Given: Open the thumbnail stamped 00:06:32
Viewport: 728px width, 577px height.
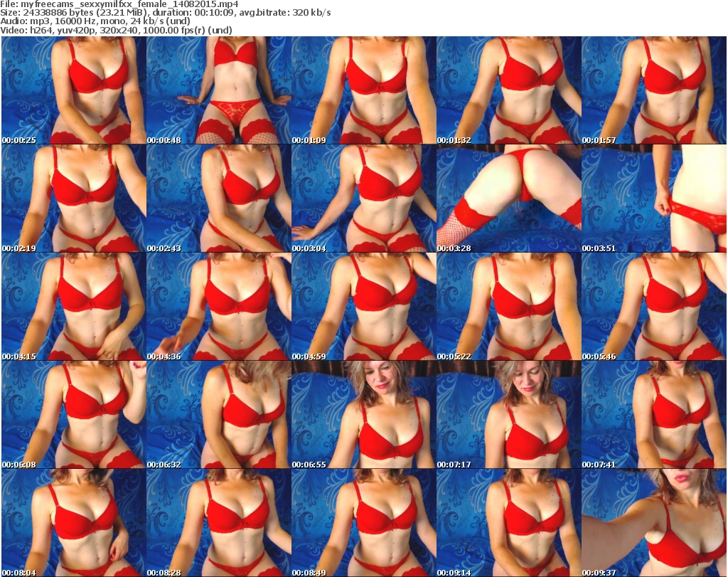Looking at the screenshot, I should coord(219,415).
